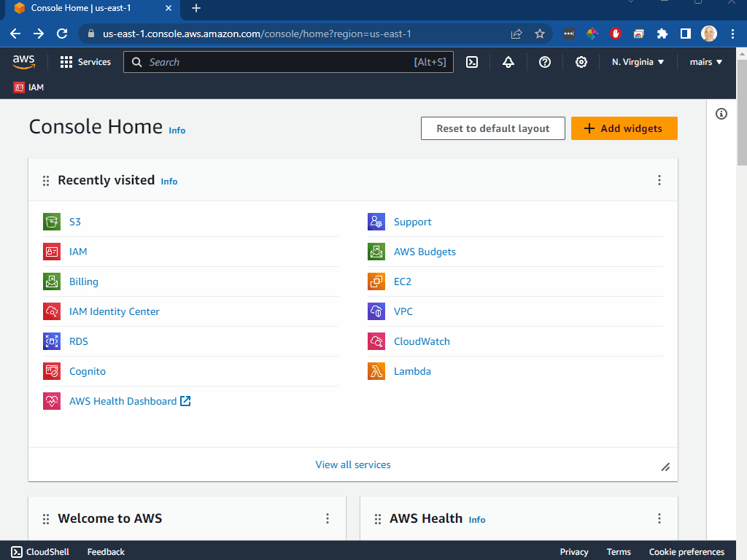This screenshot has height=560, width=747.
Task: Click the View all services link
Action: pyautogui.click(x=353, y=464)
